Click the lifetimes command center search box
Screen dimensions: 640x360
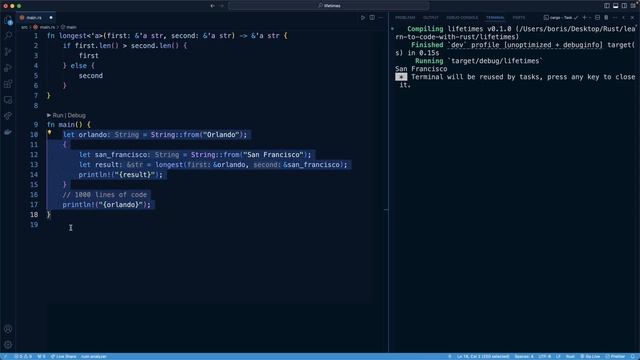click(x=329, y=6)
